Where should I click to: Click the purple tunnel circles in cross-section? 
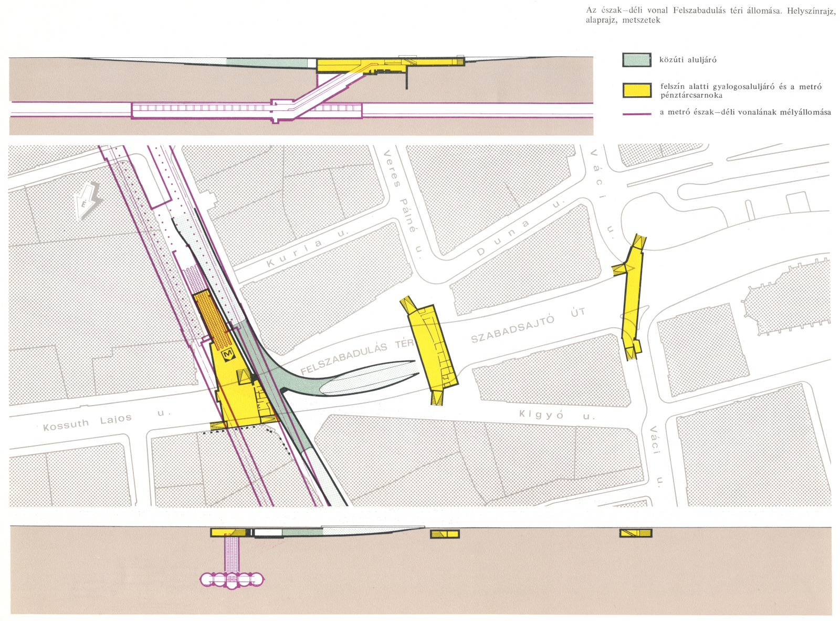pyautogui.click(x=232, y=579)
